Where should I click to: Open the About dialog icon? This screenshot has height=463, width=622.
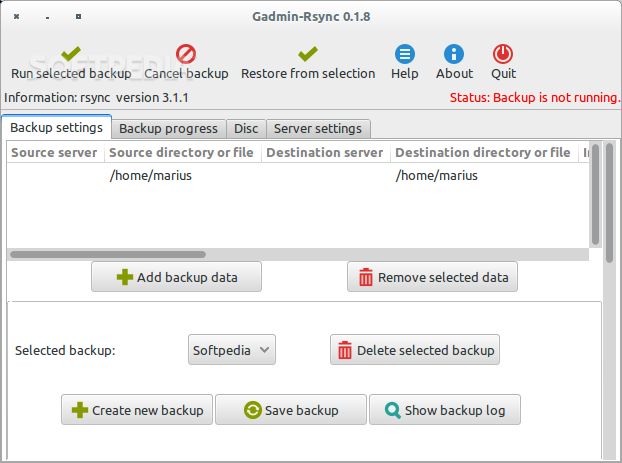click(454, 54)
